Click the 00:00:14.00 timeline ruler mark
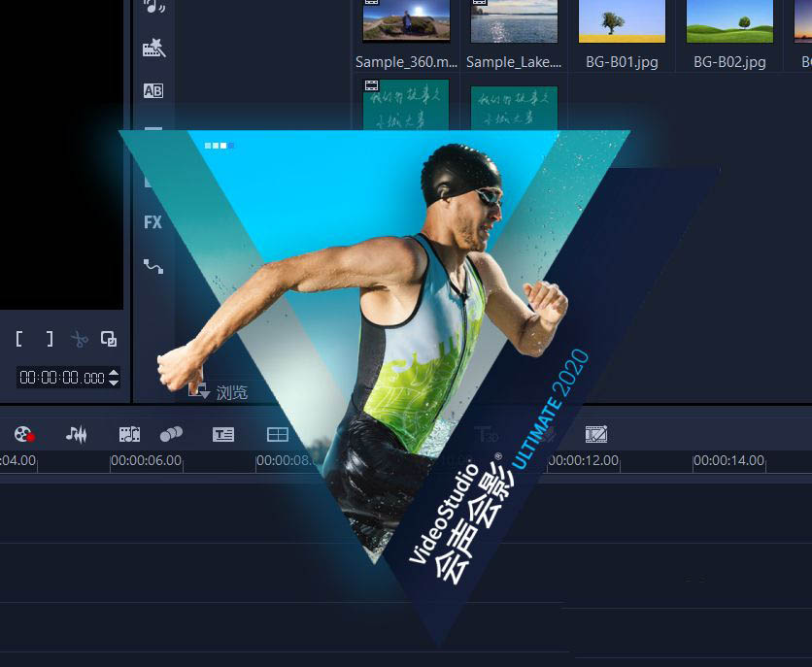This screenshot has width=812, height=667. [728, 460]
